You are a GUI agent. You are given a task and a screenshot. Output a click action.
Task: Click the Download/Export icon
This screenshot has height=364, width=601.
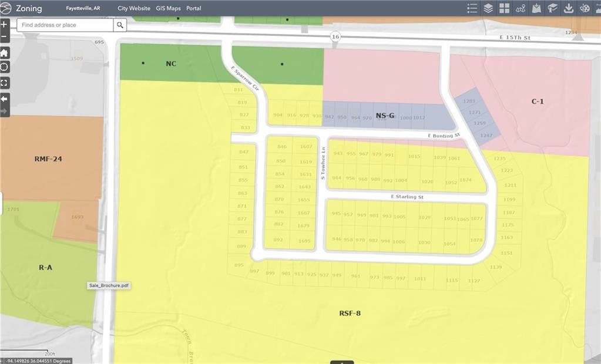point(568,8)
